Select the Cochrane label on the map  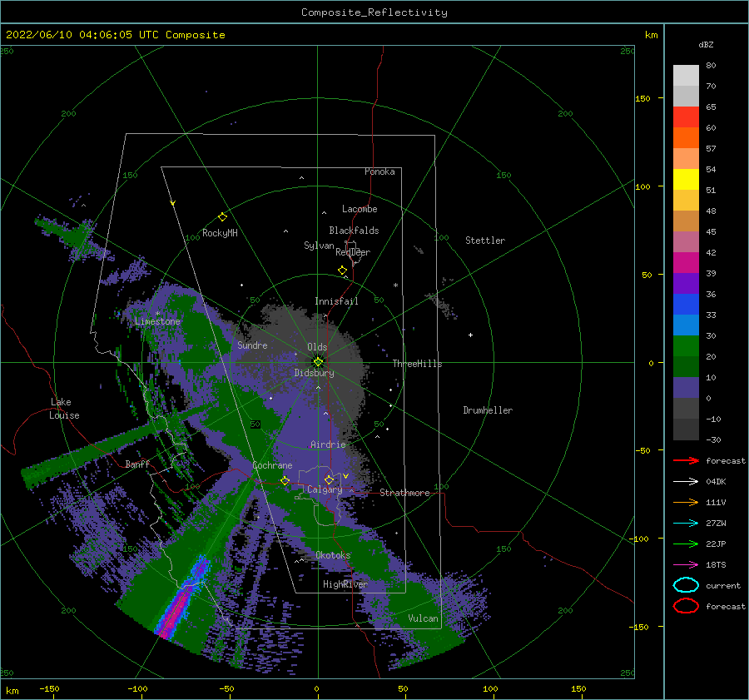pos(272,465)
